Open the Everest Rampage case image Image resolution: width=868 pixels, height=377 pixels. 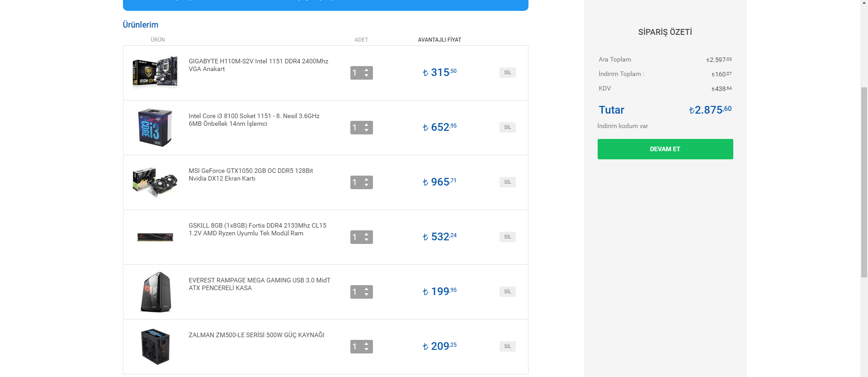[155, 292]
